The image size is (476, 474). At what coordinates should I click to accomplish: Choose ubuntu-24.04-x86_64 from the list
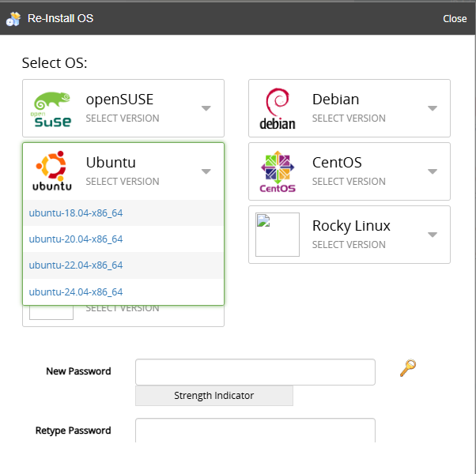[123, 292]
